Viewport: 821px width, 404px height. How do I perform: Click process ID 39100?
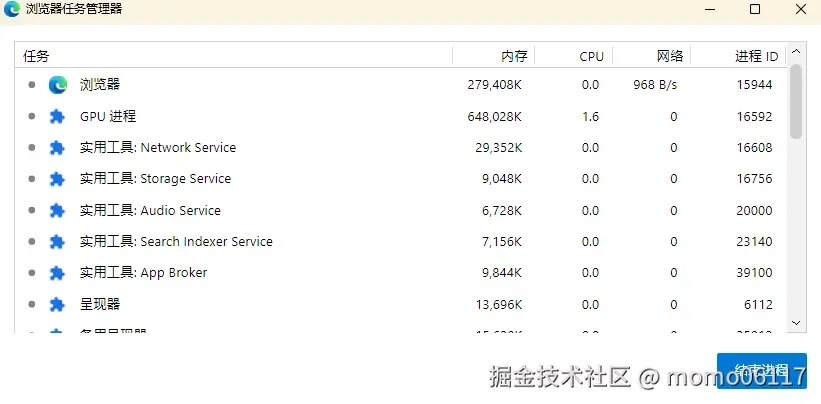[755, 273]
